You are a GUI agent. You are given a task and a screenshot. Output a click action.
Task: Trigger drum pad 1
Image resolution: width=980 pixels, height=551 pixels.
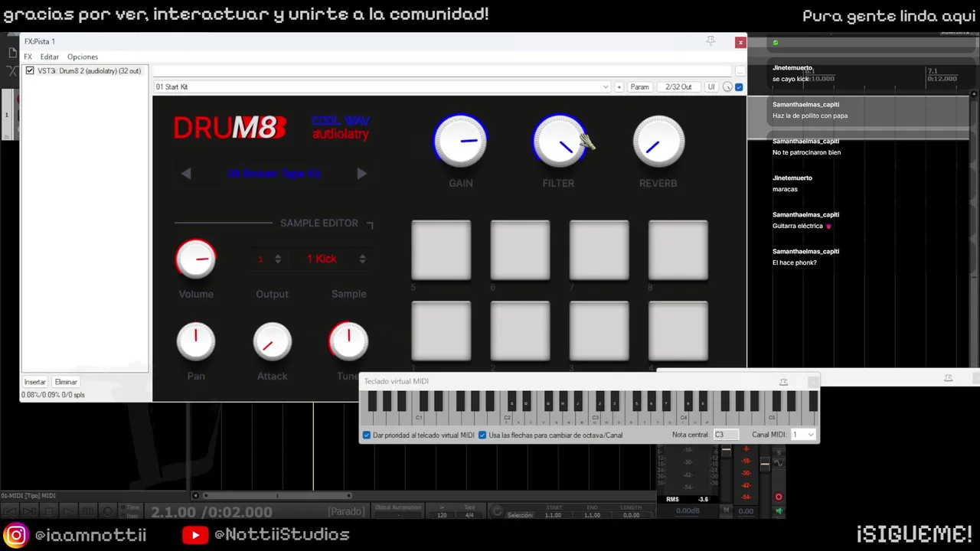tap(441, 331)
